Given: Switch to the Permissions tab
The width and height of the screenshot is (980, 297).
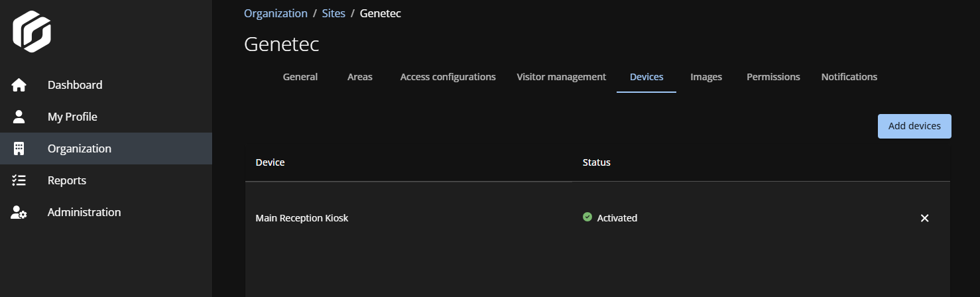Looking at the screenshot, I should pos(773,77).
